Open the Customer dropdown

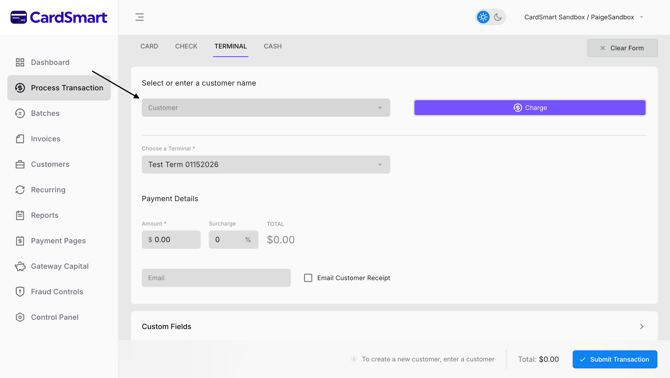tap(266, 108)
